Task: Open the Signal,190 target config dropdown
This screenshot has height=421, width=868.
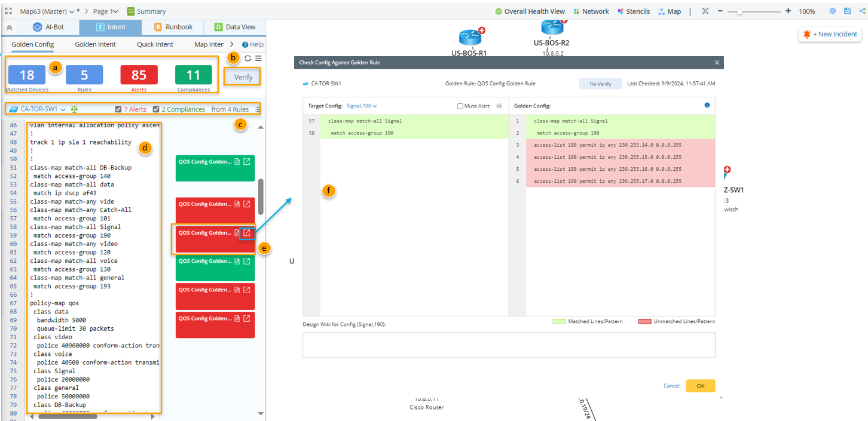Action: point(362,106)
